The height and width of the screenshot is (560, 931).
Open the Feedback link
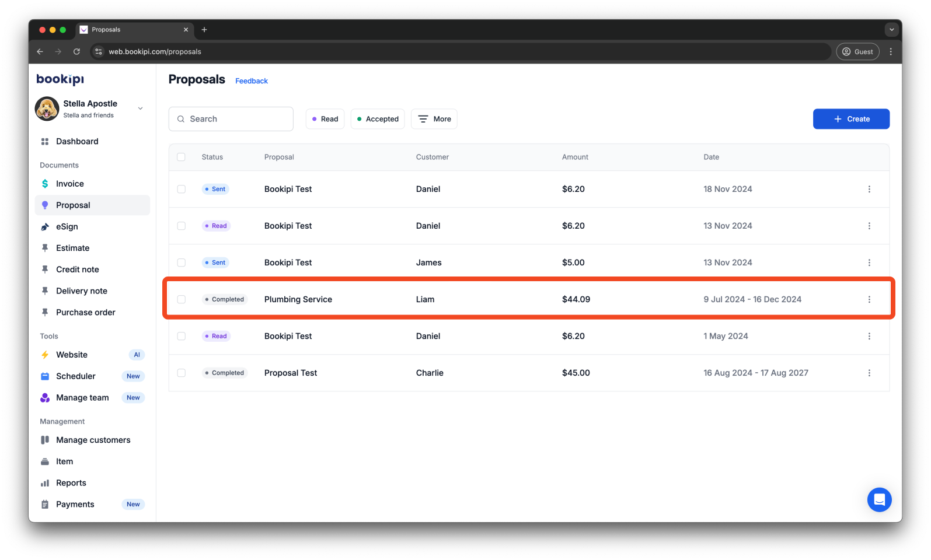252,81
